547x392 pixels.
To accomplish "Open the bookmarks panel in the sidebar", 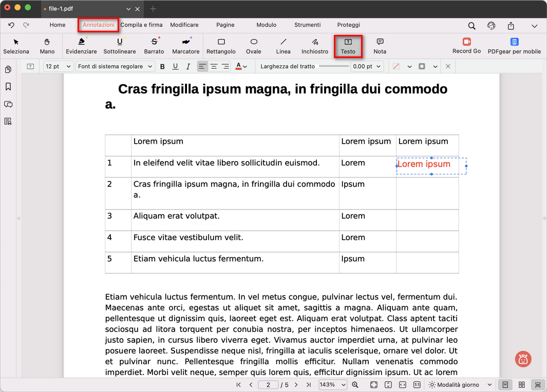I will [8, 87].
